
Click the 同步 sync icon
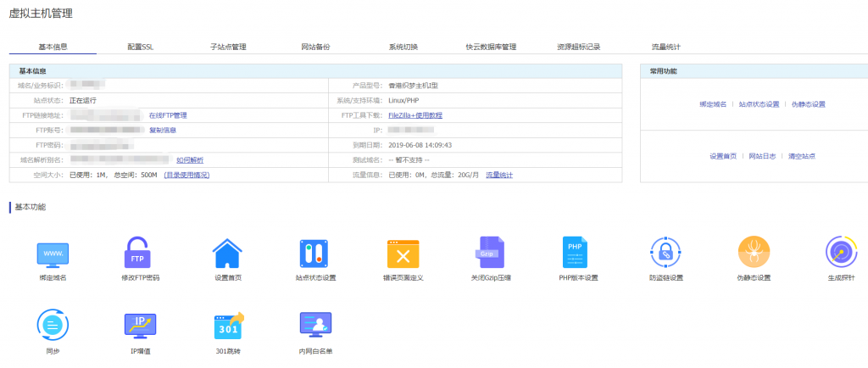pos(53,326)
